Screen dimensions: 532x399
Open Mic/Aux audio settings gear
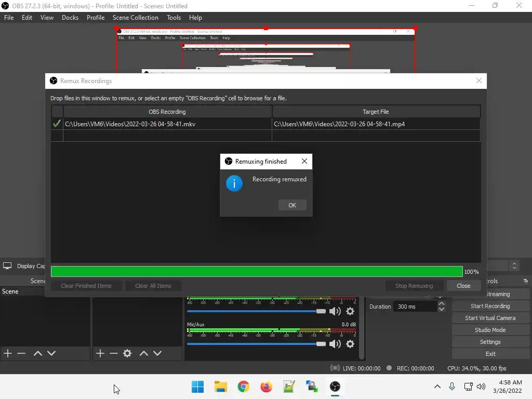(x=350, y=344)
